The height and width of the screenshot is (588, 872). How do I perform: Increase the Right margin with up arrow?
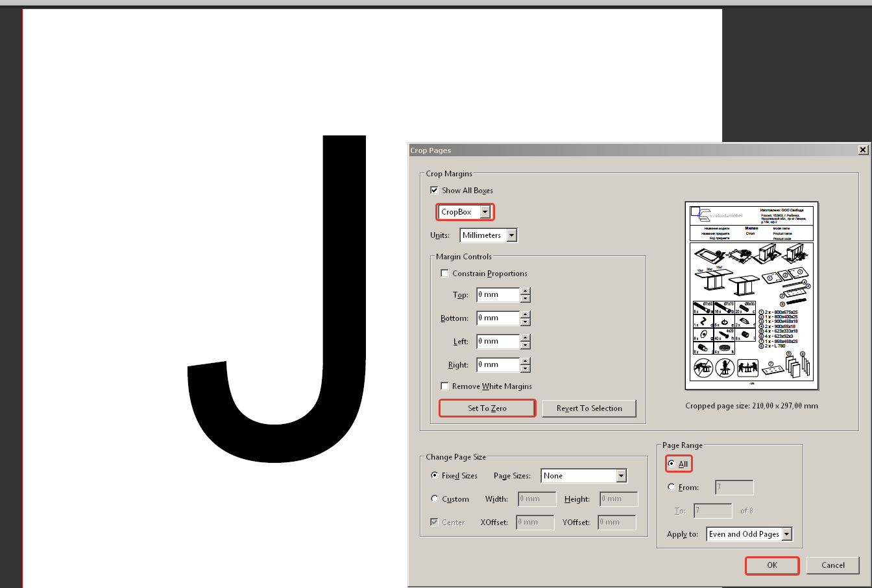click(526, 361)
